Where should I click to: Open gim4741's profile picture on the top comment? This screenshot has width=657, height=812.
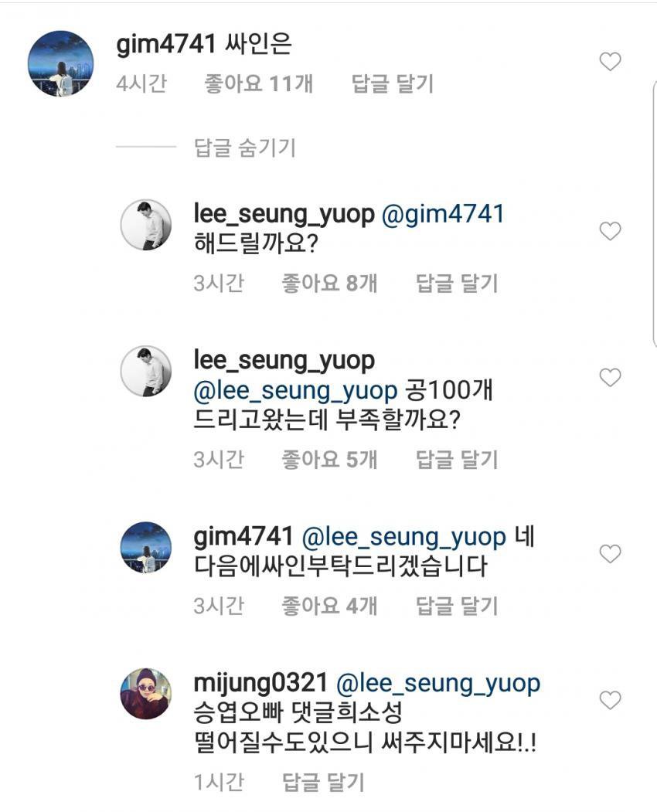[x=60, y=64]
